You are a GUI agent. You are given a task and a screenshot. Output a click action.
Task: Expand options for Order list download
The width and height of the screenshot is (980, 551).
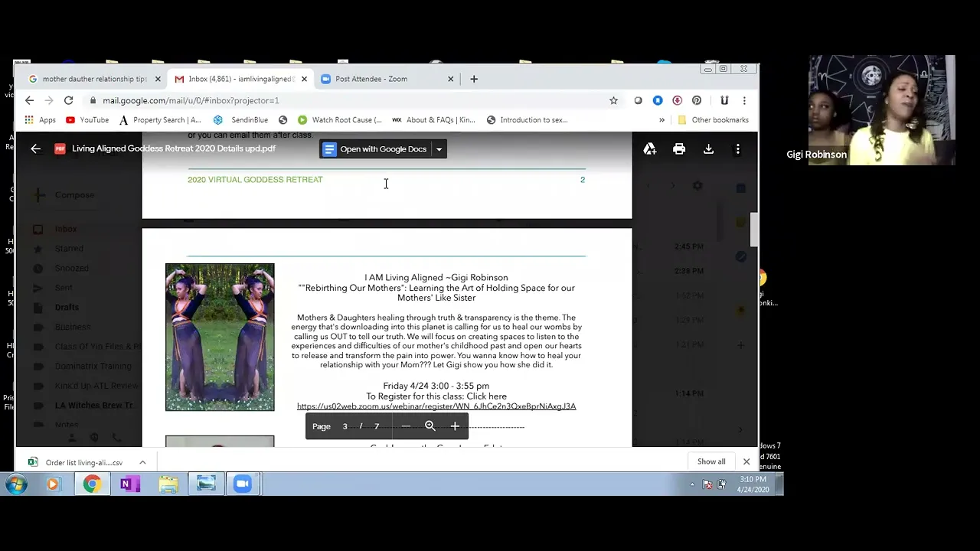(x=142, y=462)
